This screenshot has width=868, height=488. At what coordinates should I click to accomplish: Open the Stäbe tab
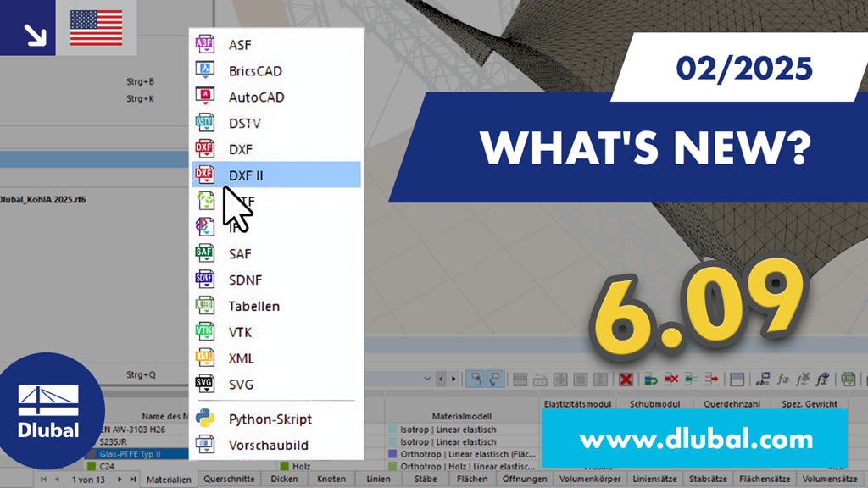pyautogui.click(x=426, y=480)
